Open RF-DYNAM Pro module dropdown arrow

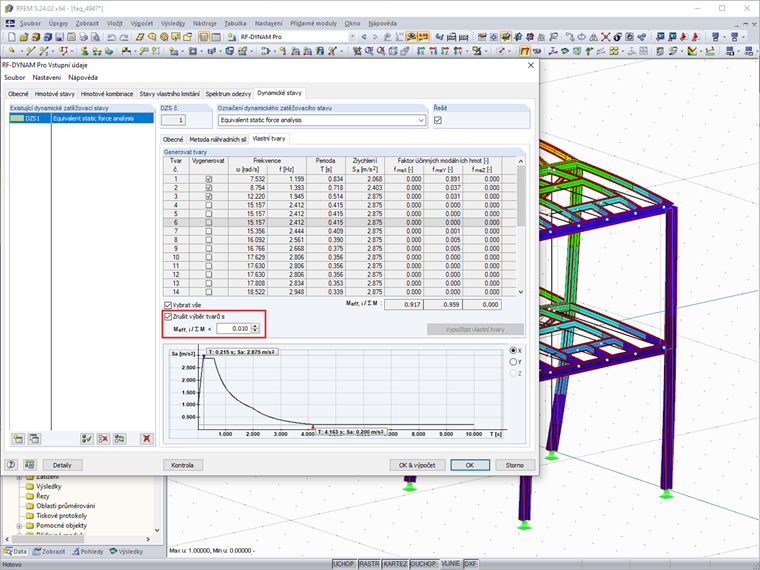pyautogui.click(x=352, y=37)
